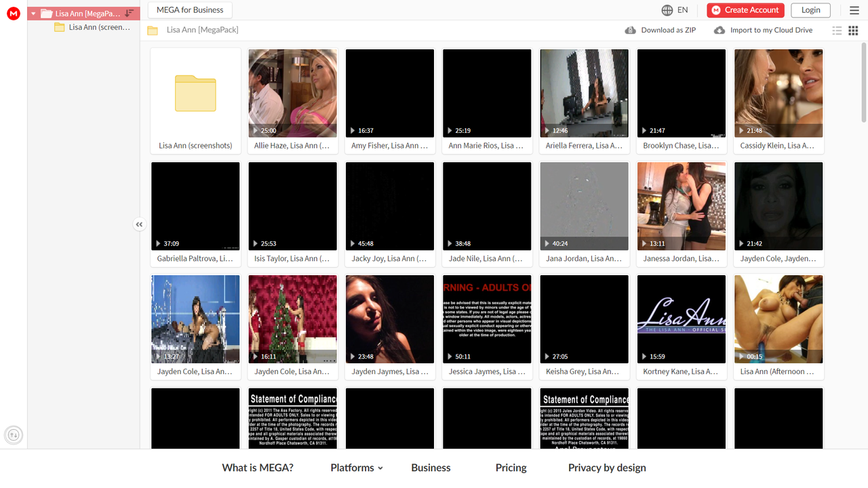Click Download as ZIP
The image size is (868, 488).
(660, 30)
